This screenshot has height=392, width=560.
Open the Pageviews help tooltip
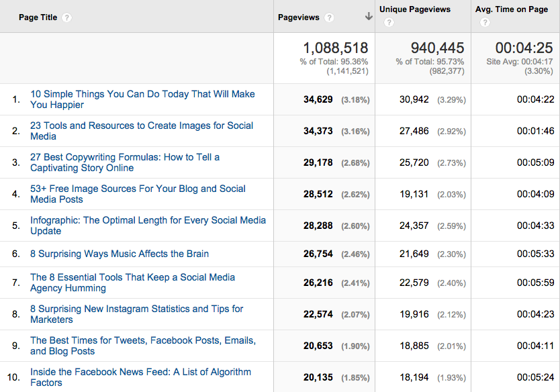(329, 17)
